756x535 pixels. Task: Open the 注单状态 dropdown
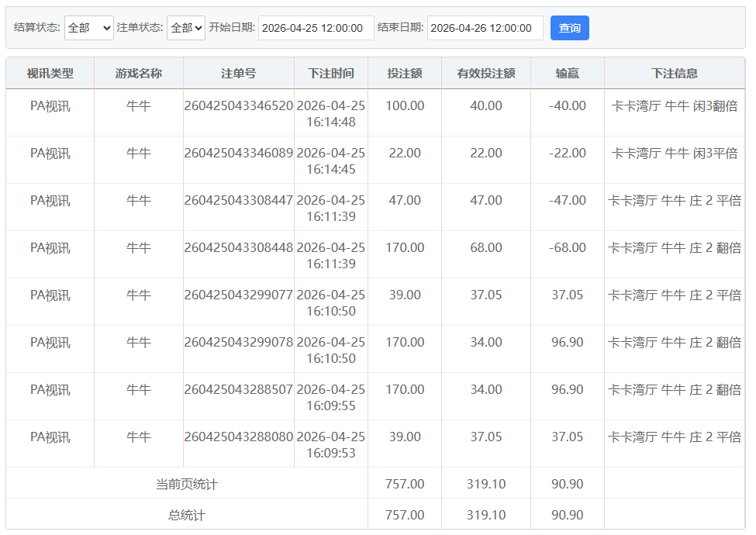[x=186, y=28]
